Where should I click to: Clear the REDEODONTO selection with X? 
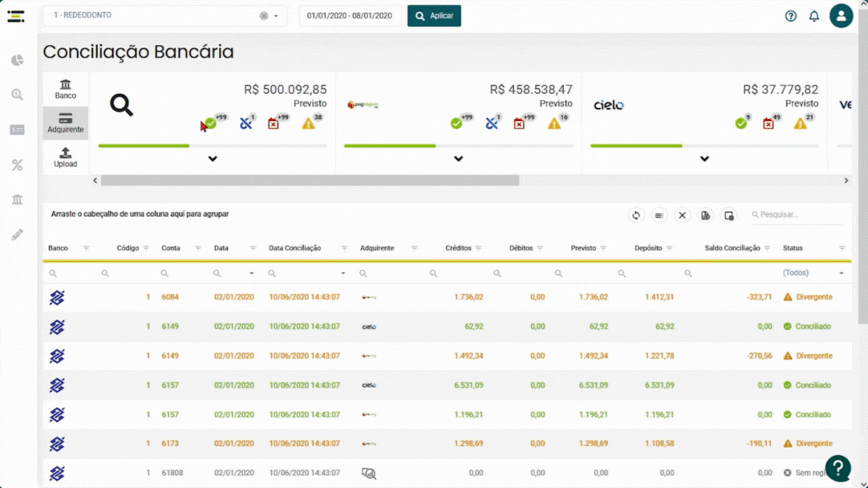[x=263, y=16]
